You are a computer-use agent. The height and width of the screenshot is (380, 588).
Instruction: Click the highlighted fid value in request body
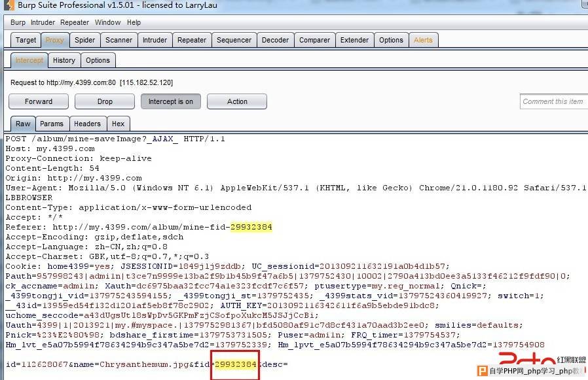[x=236, y=364]
